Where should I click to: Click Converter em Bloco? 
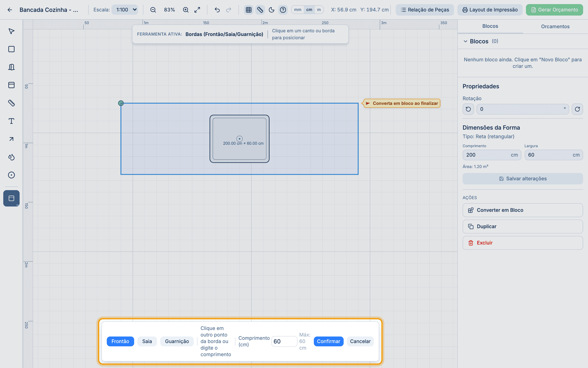523,210
